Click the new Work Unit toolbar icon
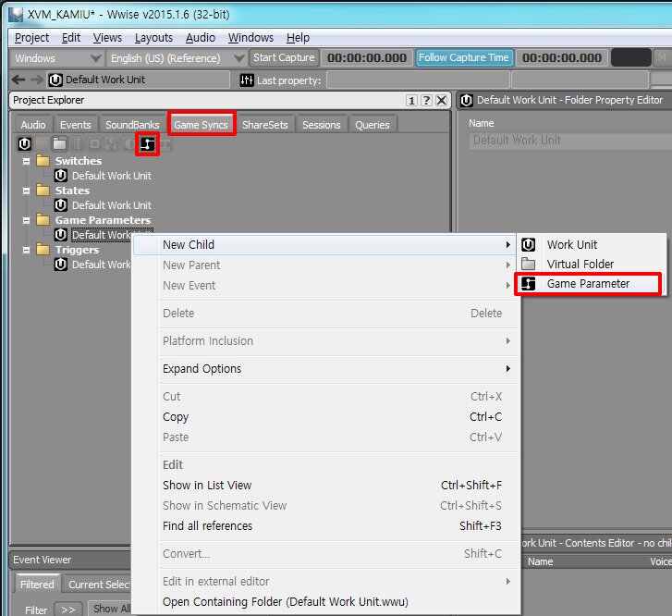 24,143
